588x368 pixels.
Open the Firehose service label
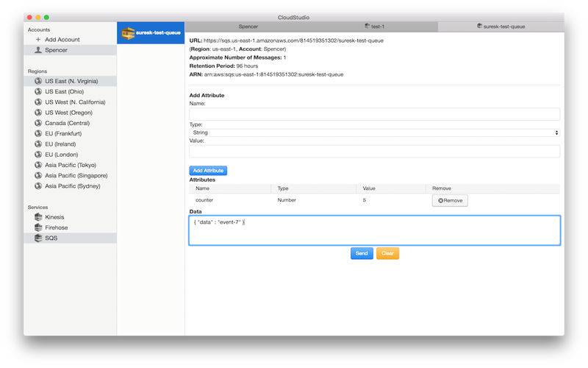(57, 227)
